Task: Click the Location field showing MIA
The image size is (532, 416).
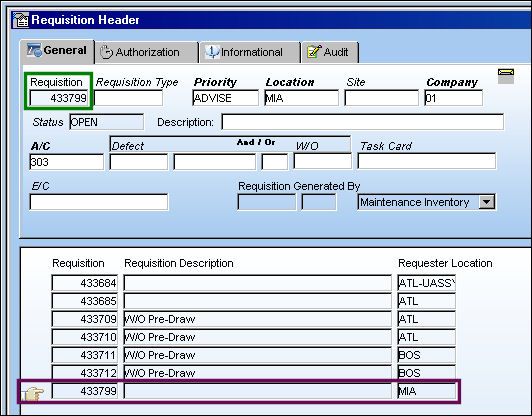Action: point(301,98)
